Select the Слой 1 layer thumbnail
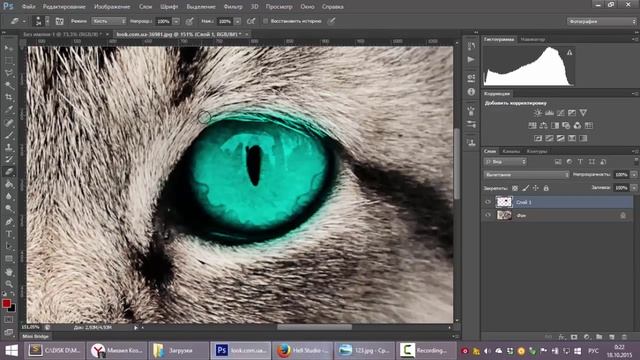The width and height of the screenshot is (640, 360). coord(504,202)
